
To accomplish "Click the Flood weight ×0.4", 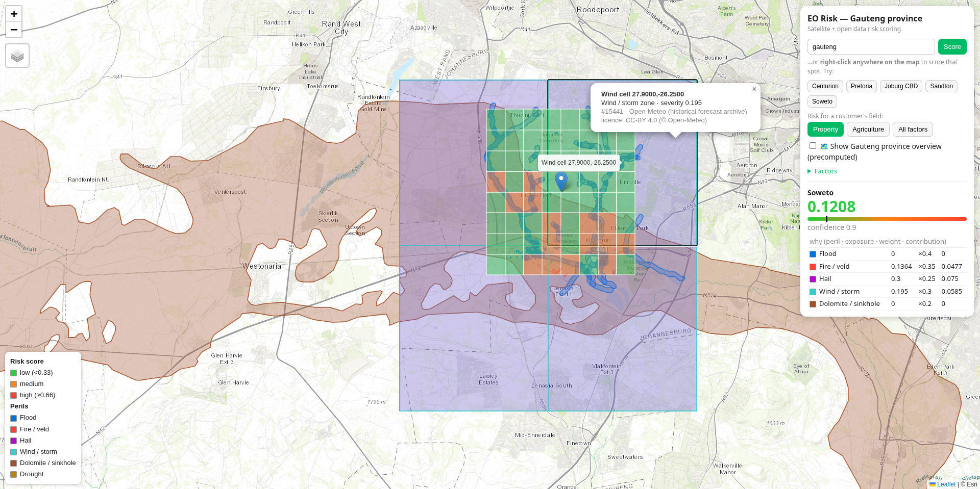I will (x=925, y=254).
